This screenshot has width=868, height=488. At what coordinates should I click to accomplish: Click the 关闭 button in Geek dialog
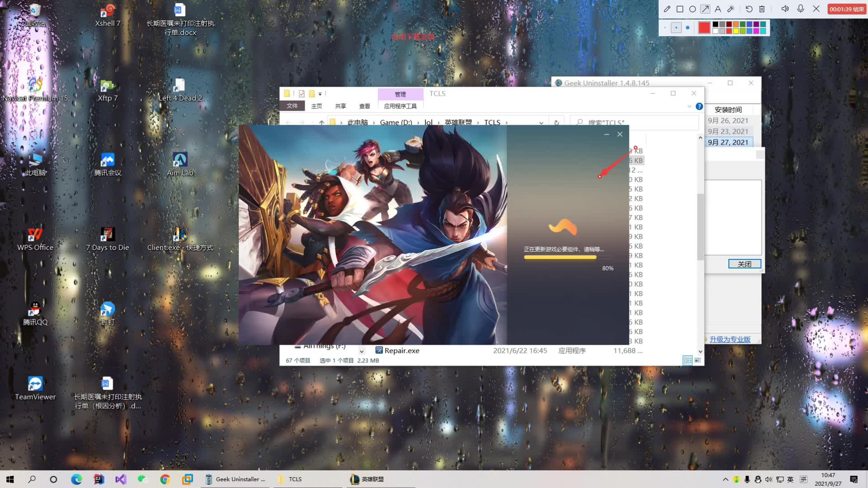point(745,264)
